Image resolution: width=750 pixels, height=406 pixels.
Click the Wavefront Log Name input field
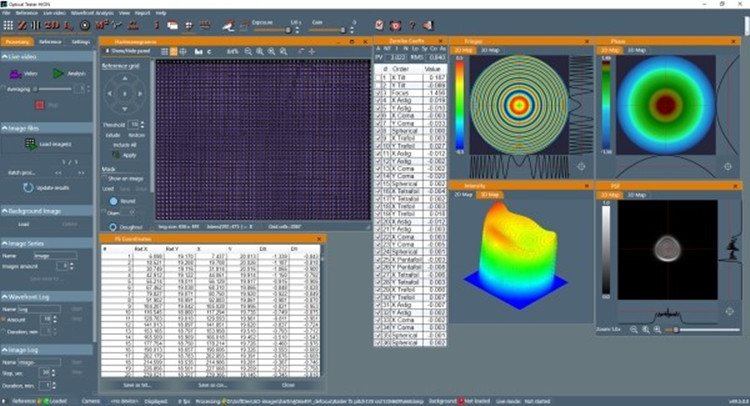39,309
